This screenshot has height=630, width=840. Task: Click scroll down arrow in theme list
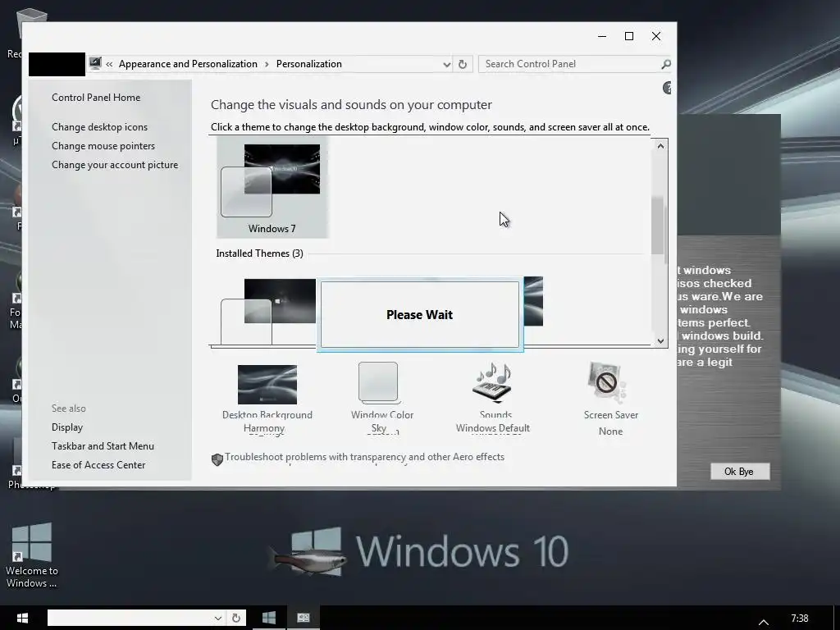(x=660, y=340)
